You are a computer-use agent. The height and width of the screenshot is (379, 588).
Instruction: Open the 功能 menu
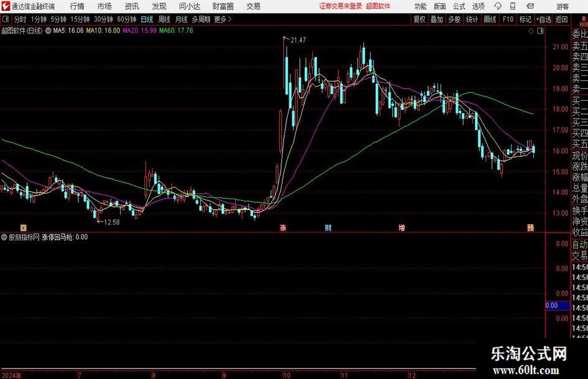click(421, 6)
